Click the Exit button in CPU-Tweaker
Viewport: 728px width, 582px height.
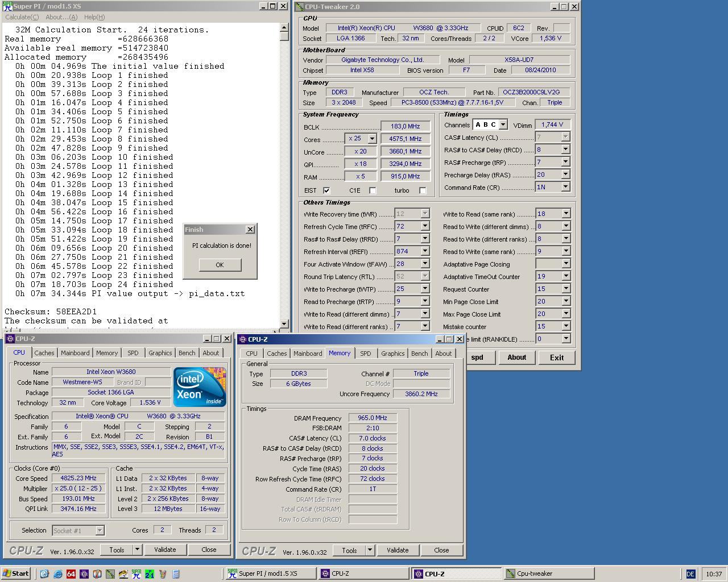pyautogui.click(x=557, y=357)
